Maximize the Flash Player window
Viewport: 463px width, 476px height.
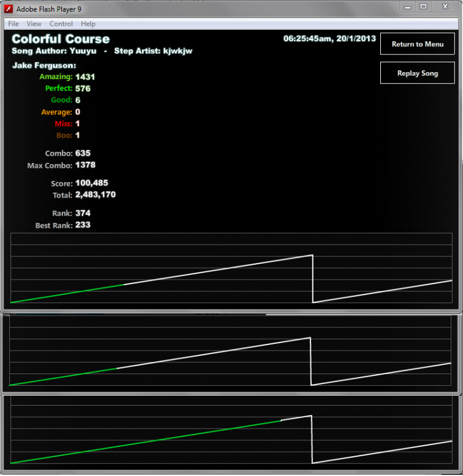pos(423,7)
